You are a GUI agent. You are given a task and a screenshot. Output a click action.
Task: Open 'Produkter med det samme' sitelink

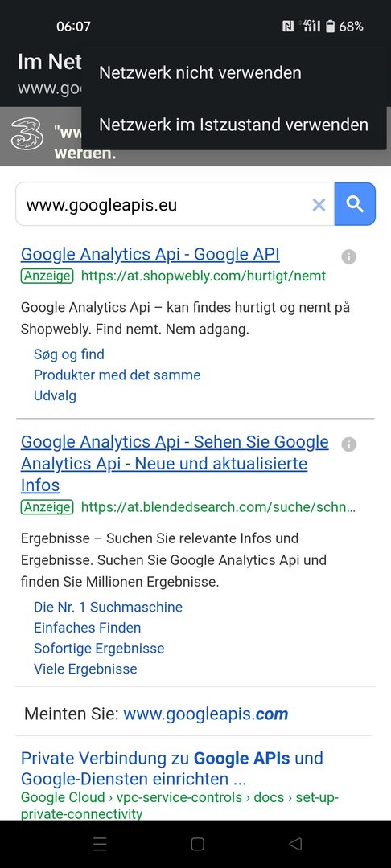tap(117, 375)
